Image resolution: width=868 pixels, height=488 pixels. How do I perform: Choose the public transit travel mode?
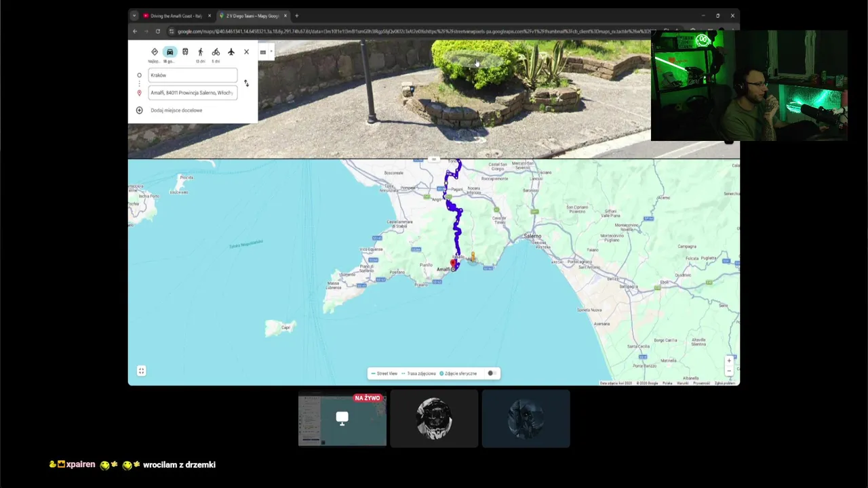[x=185, y=52]
